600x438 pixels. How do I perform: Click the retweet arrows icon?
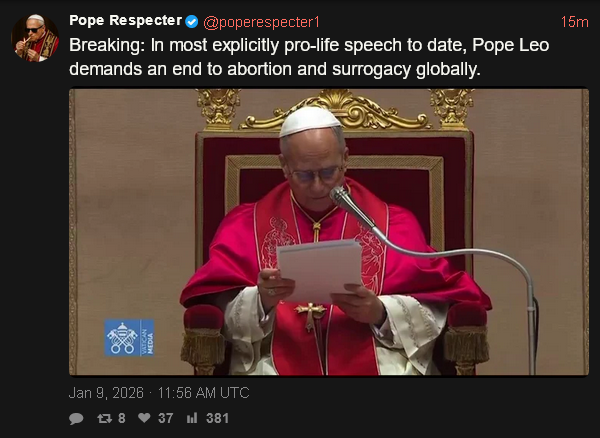(104, 418)
